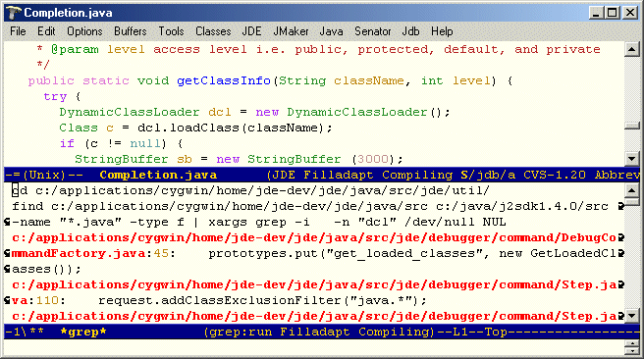The image size is (644, 359).
Task: Open the last Step.java grep match line
Action: point(314,316)
